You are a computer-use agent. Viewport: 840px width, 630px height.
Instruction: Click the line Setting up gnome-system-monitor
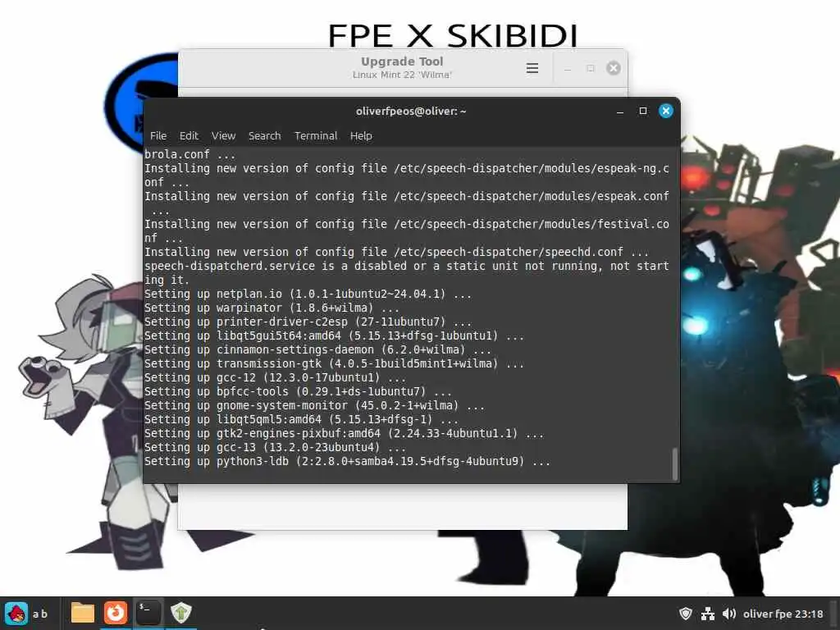314,405
